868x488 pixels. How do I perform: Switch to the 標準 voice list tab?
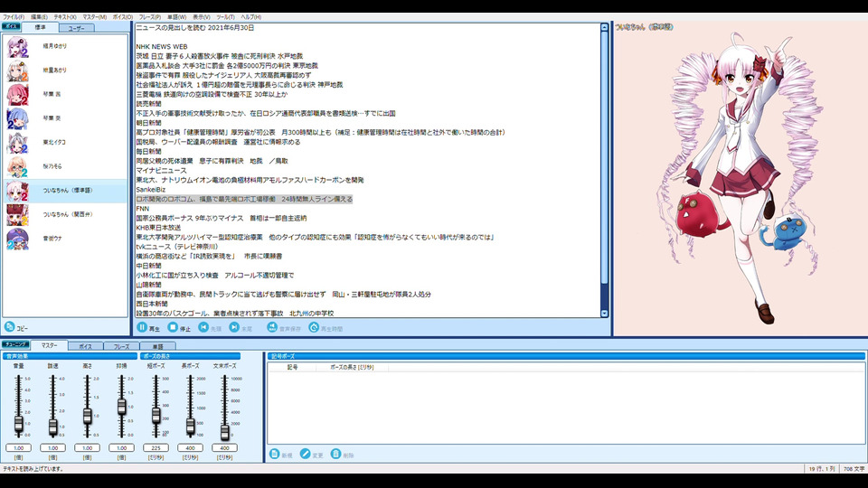tap(41, 27)
